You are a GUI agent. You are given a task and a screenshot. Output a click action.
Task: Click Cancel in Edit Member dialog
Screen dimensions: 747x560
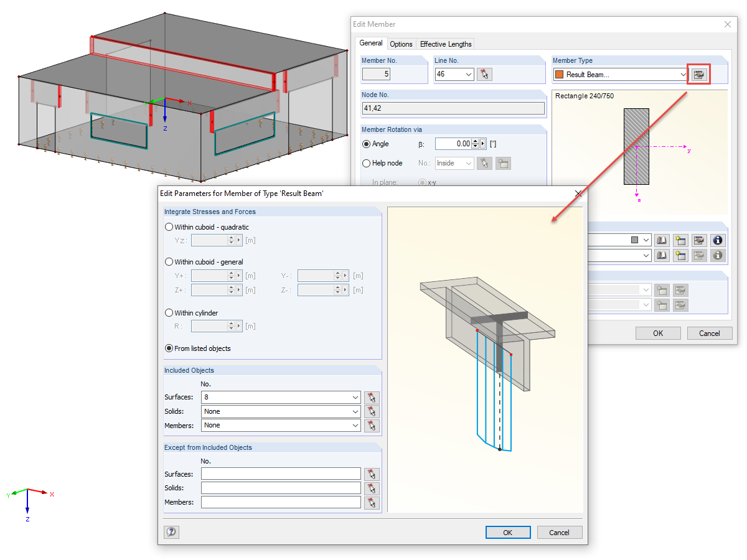click(x=710, y=333)
